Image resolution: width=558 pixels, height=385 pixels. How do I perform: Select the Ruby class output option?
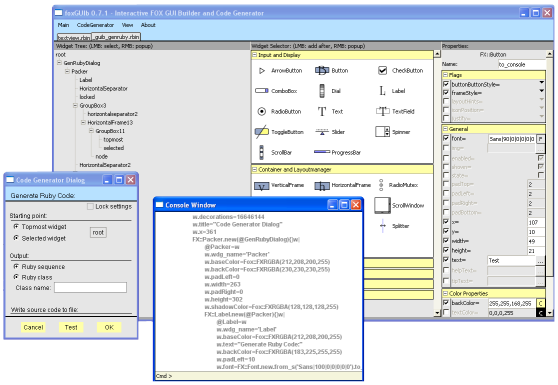[16, 277]
